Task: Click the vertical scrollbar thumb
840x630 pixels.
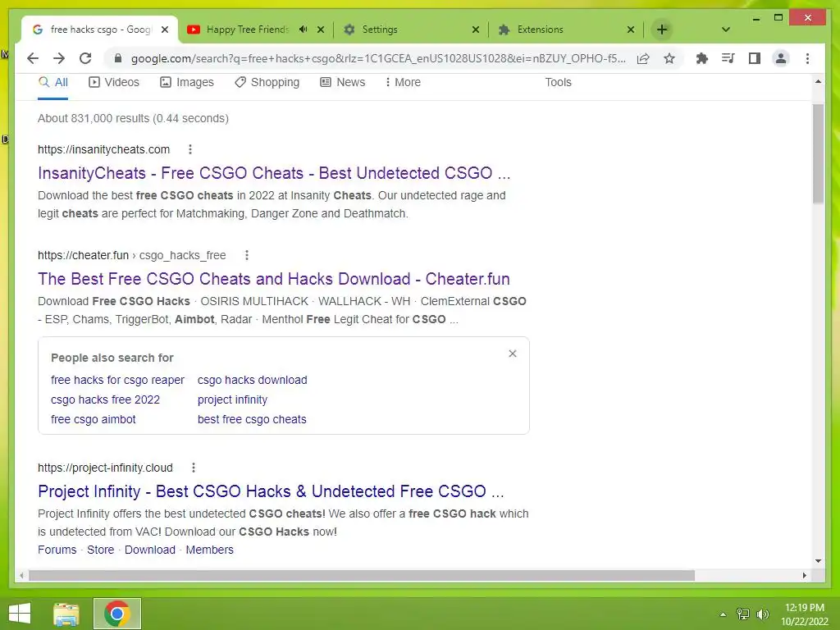Action: coord(818,153)
